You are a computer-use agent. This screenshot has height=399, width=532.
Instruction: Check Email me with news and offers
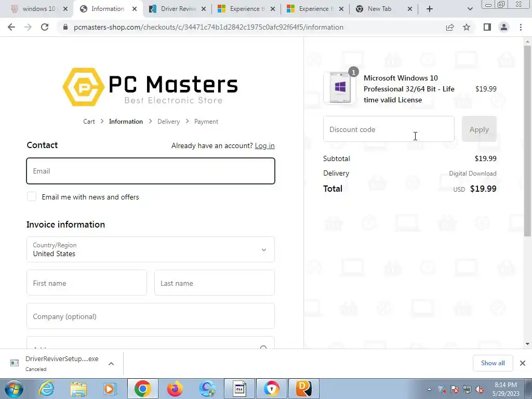coord(32,196)
